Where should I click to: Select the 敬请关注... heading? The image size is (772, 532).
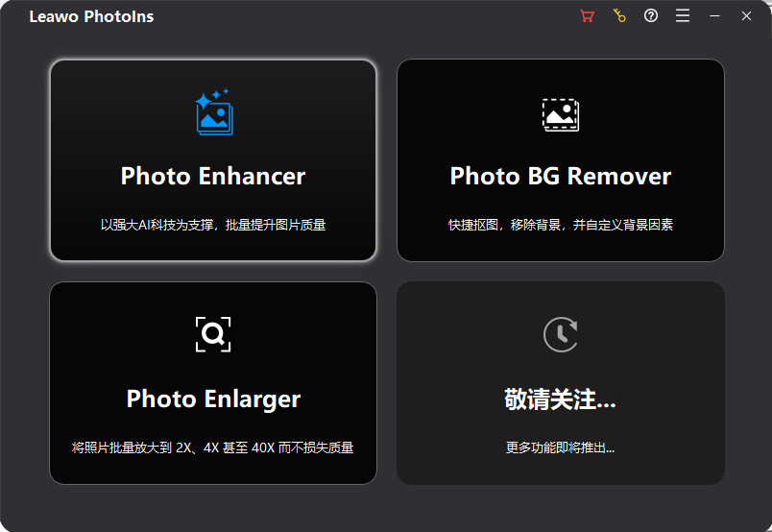[561, 399]
